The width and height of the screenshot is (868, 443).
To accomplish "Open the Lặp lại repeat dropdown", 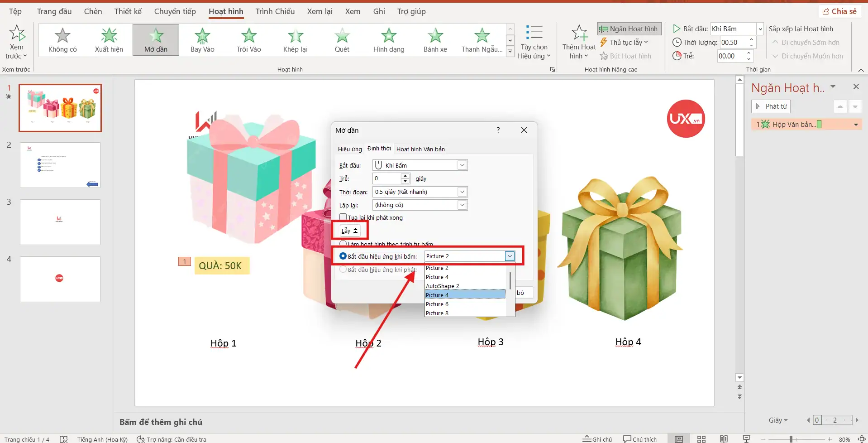I will (x=462, y=205).
